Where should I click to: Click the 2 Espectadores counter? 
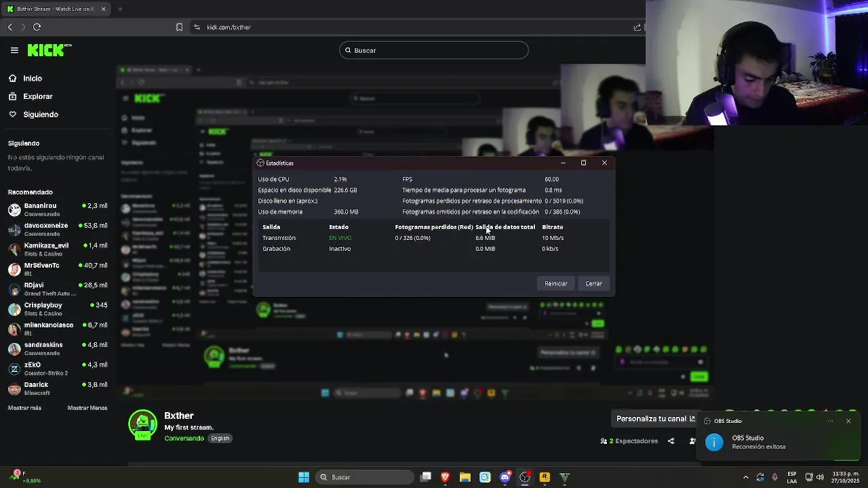[629, 441]
